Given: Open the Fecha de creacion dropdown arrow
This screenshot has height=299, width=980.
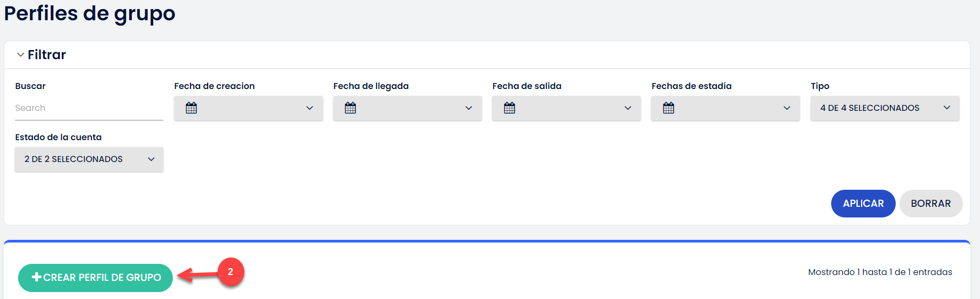Looking at the screenshot, I should tap(309, 108).
